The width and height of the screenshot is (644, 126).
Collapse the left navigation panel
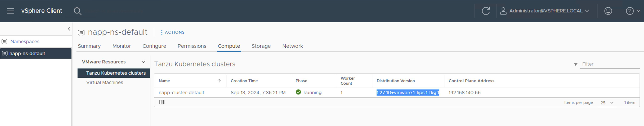coord(69,29)
